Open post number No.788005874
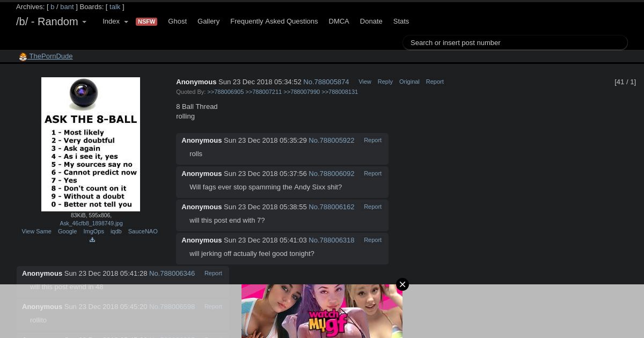Screen dimensions: 644x338 [326, 82]
